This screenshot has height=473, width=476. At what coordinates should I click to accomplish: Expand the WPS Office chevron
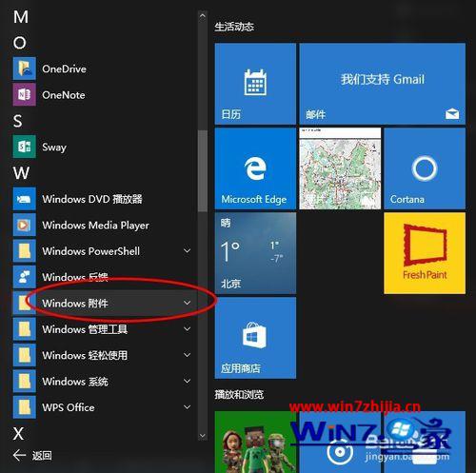[188, 406]
